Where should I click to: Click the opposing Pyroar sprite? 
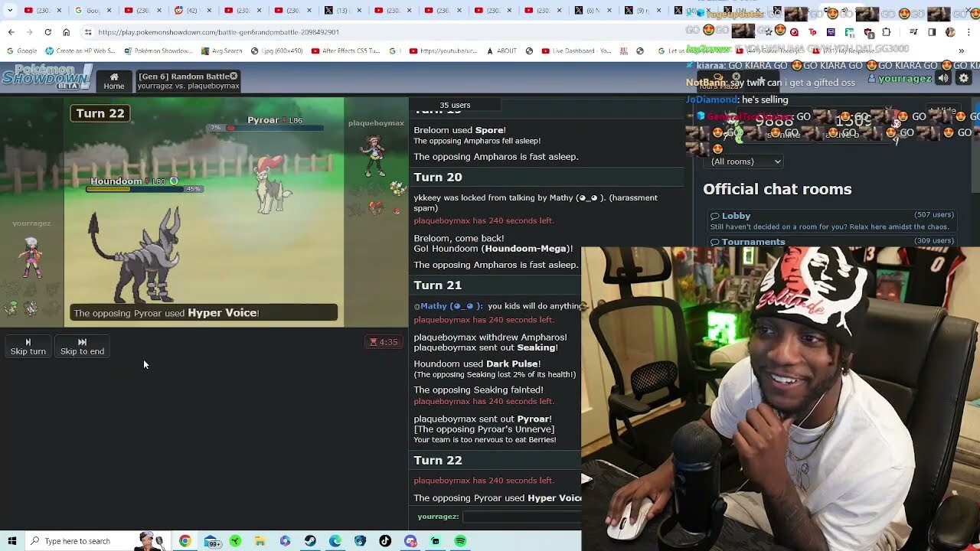[x=273, y=185]
